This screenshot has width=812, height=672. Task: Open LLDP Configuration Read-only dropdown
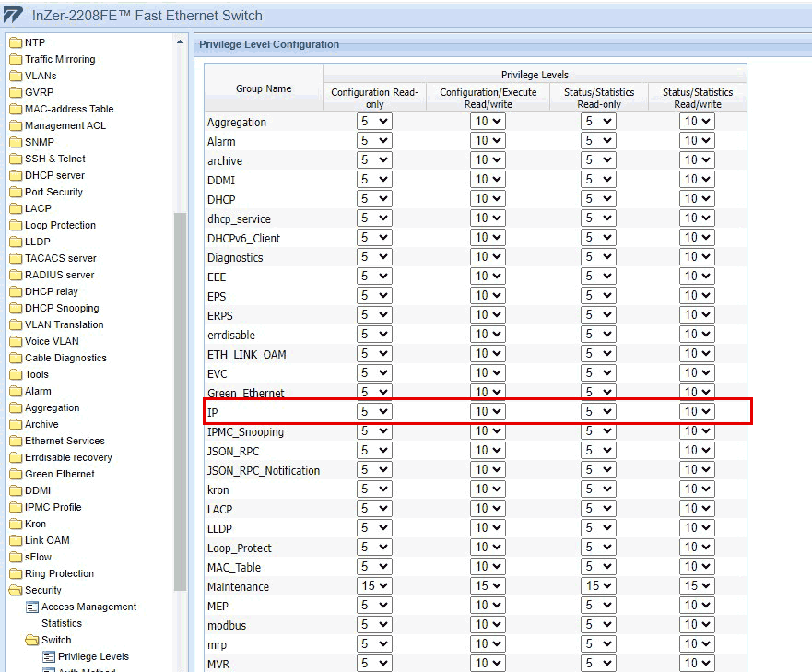[x=374, y=528]
